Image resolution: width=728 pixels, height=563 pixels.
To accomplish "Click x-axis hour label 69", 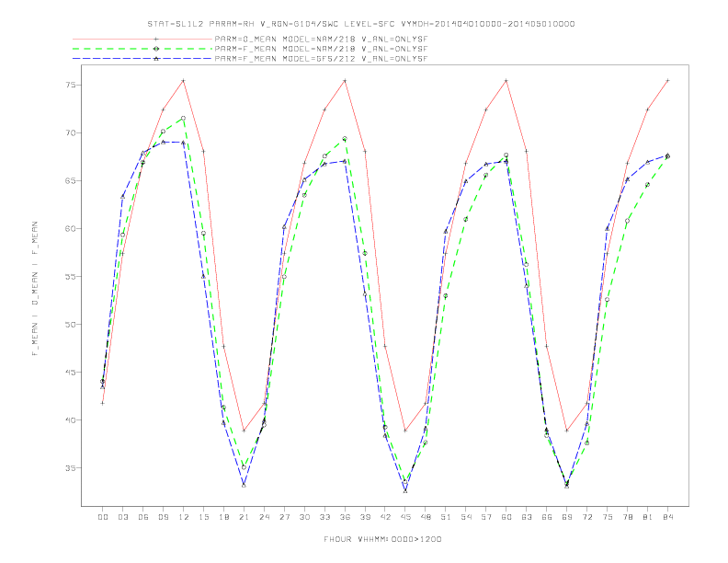I will pos(567,517).
